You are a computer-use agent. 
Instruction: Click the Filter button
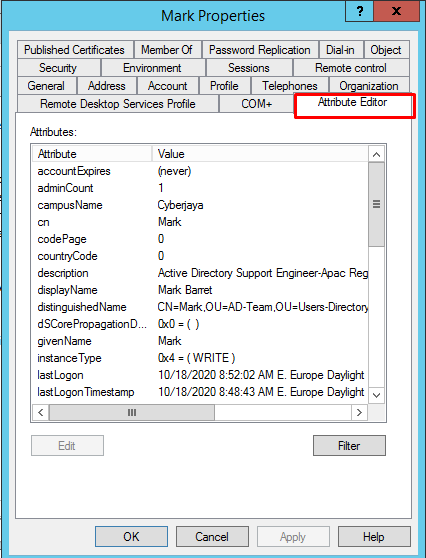click(349, 446)
